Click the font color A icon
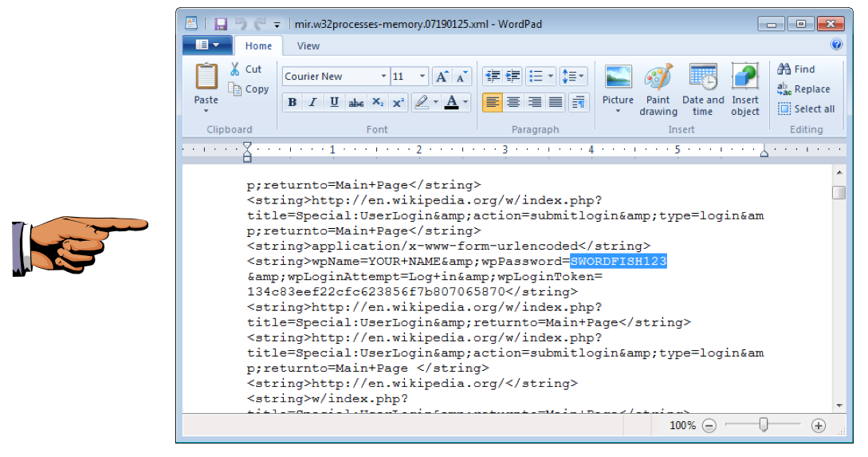Viewport: 868px width, 457px height. [451, 102]
